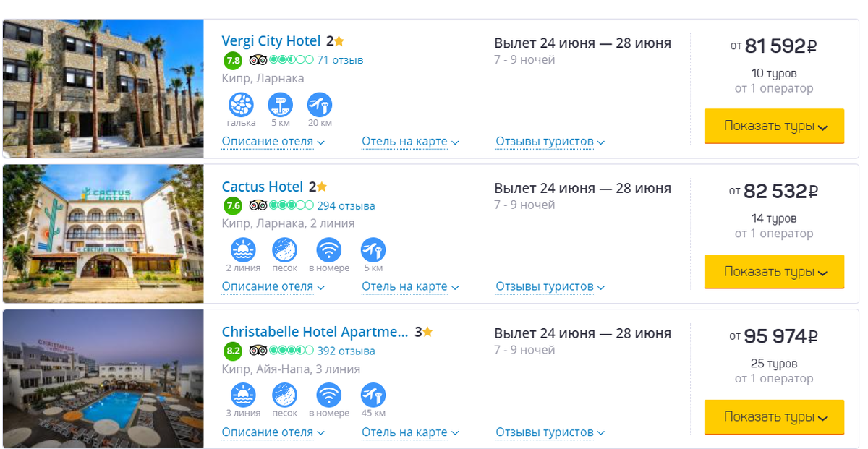Image resolution: width=868 pixels, height=449 pixels.
Task: Expand Отзывы туристов for Vergi City Hotel
Action: click(x=550, y=142)
